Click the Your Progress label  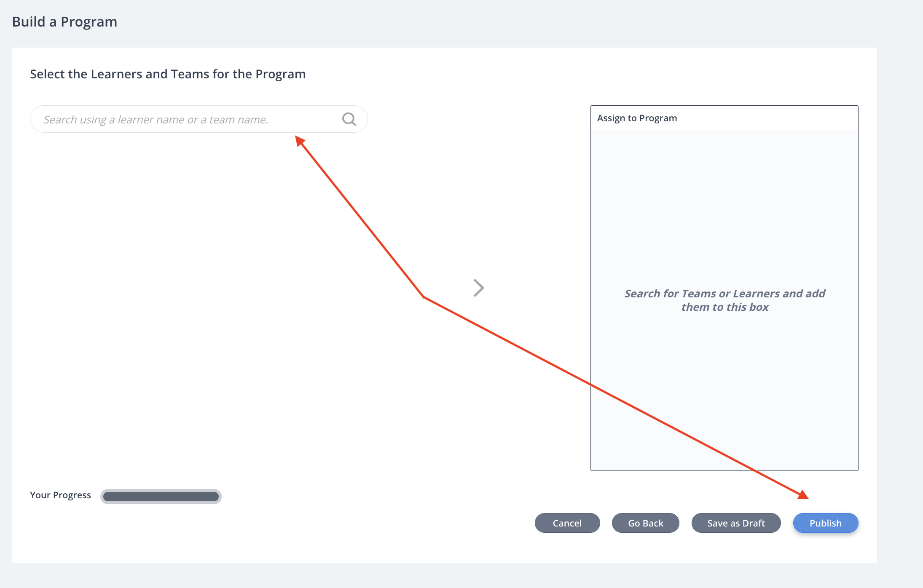point(60,495)
